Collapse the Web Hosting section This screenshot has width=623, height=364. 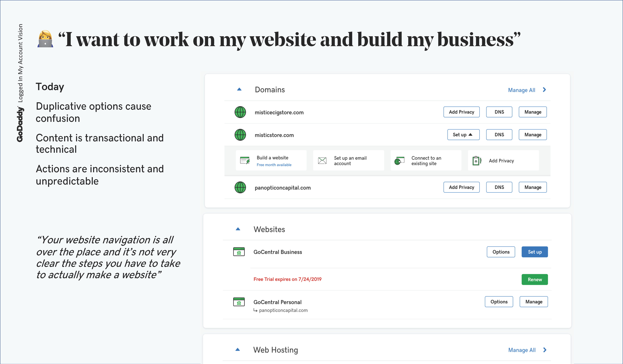238,350
